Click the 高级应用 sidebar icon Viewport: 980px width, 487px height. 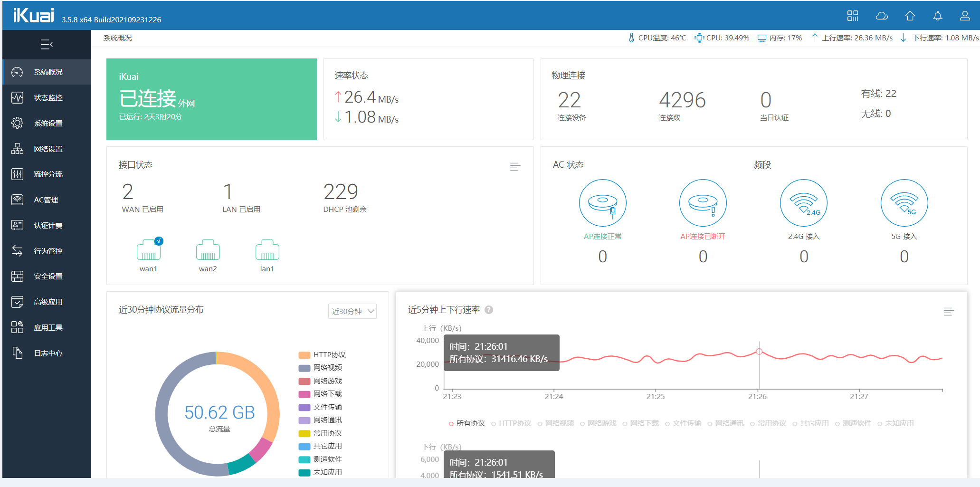pyautogui.click(x=17, y=302)
